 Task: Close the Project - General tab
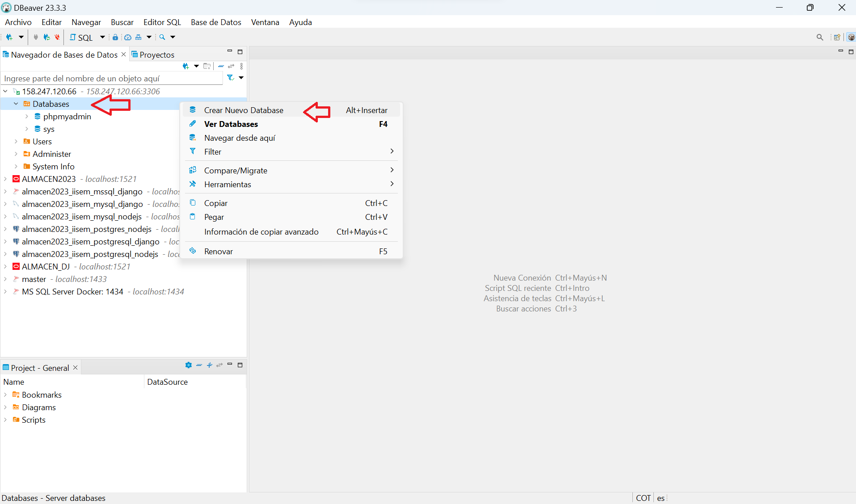pyautogui.click(x=76, y=368)
